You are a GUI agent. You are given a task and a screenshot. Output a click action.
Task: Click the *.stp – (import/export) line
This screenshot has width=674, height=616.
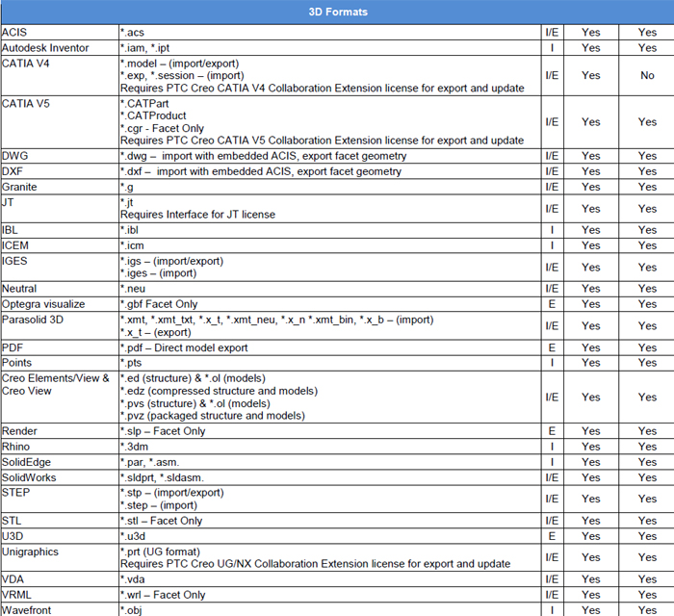[172, 492]
